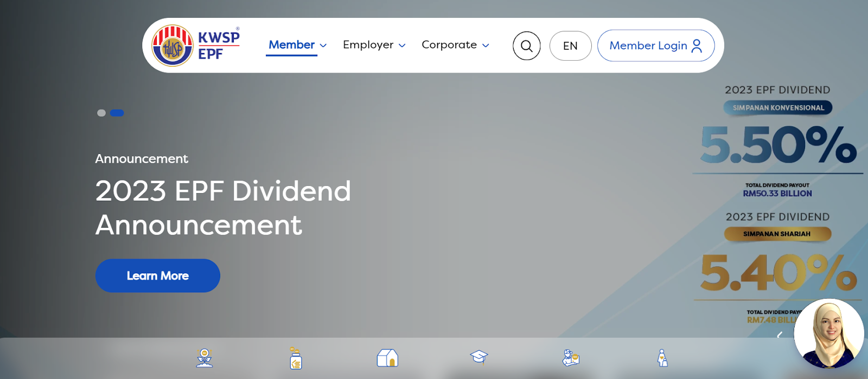This screenshot has width=868, height=379.
Task: Open the EN language selector
Action: coord(570,46)
